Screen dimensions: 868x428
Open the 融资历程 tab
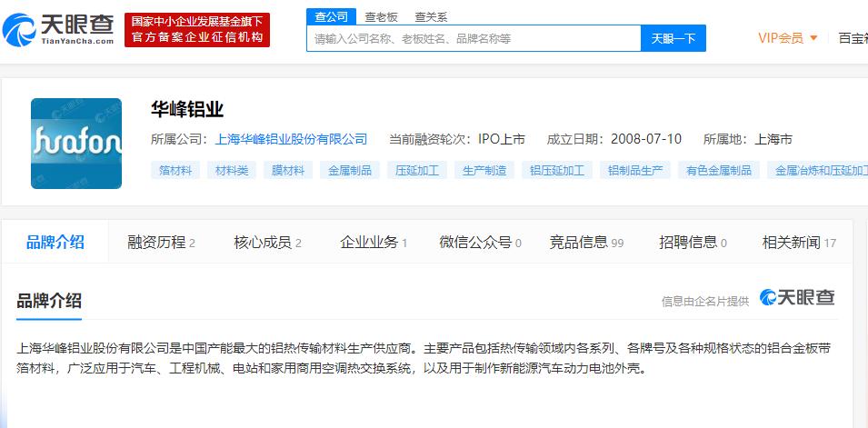click(x=161, y=243)
